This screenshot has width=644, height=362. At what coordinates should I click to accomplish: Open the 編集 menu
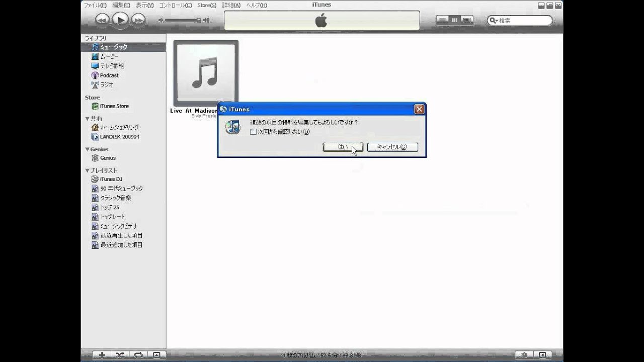121,5
